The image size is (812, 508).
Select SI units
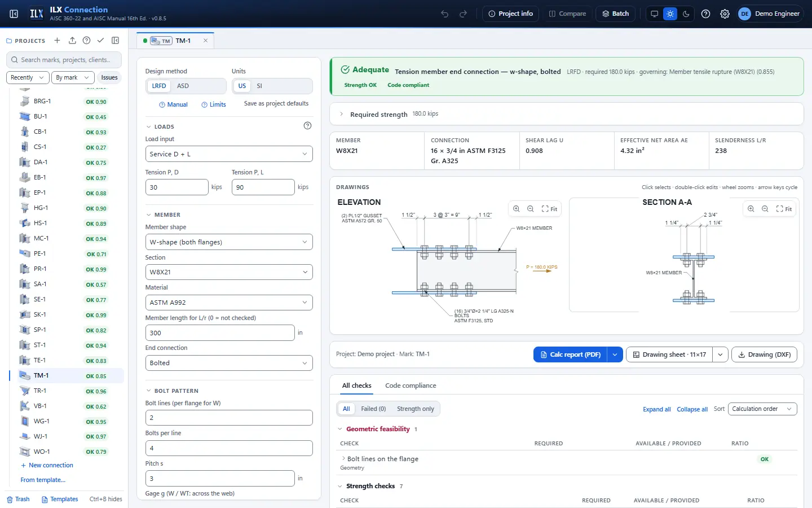tap(259, 86)
